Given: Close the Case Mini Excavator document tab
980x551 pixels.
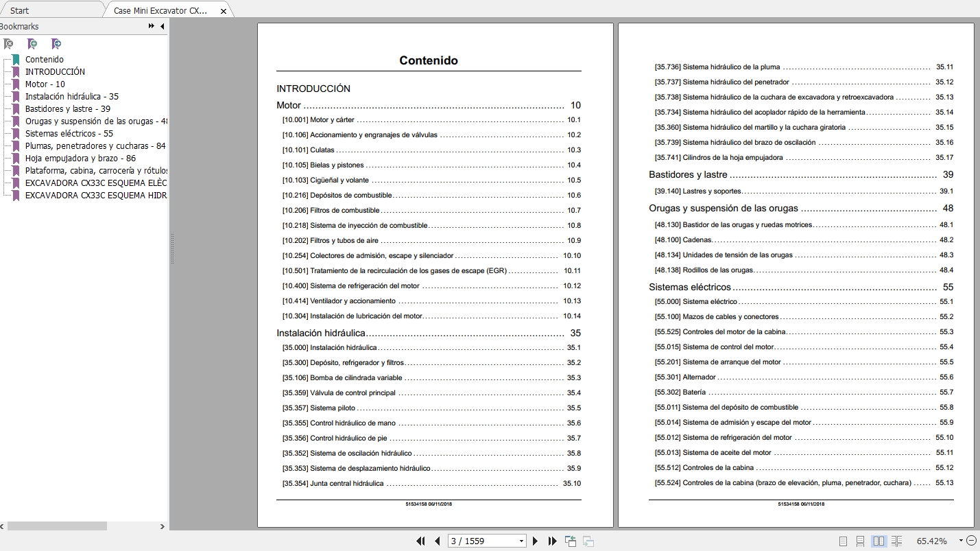Looking at the screenshot, I should 224,12.
